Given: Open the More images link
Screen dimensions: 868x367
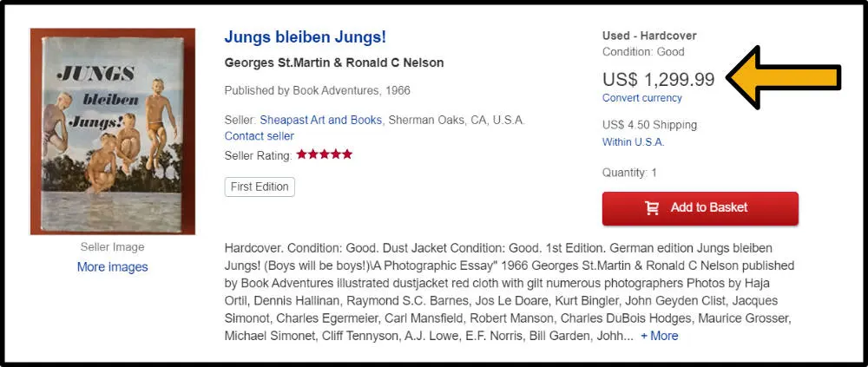Looking at the screenshot, I should [x=112, y=267].
